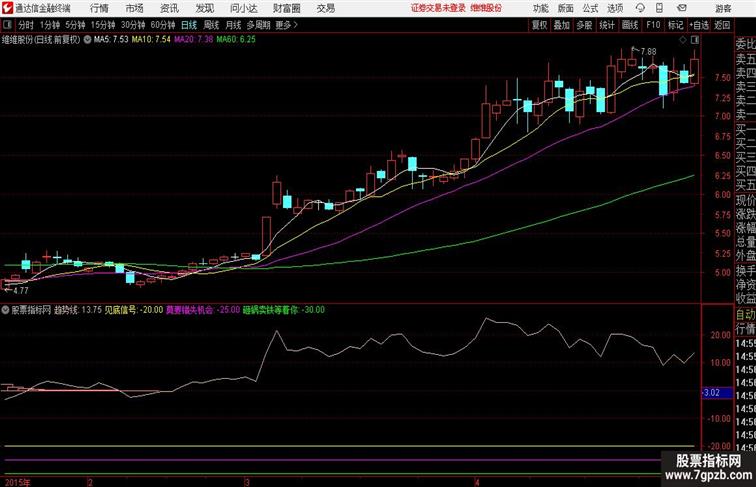Select the 日线 daily chart tab
Image resolution: width=756 pixels, height=487 pixels.
point(189,25)
